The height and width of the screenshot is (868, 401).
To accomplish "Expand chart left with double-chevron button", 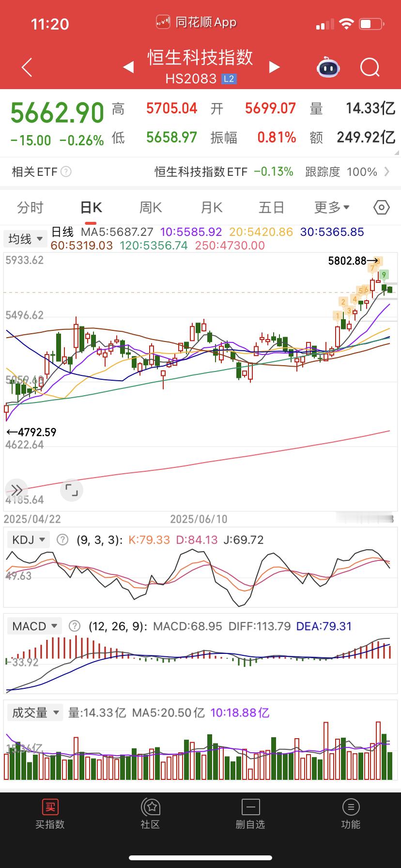I will pyautogui.click(x=17, y=490).
